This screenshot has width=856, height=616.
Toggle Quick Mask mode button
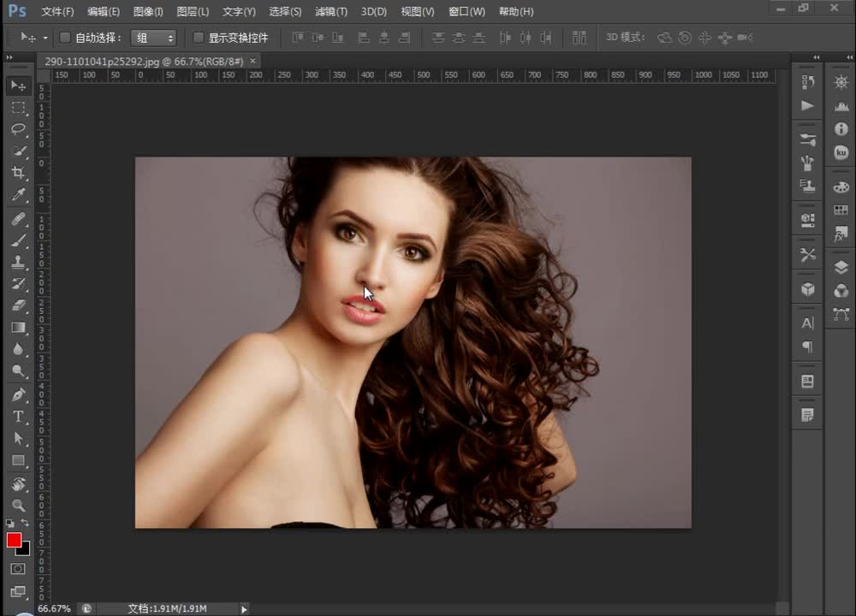tap(18, 569)
